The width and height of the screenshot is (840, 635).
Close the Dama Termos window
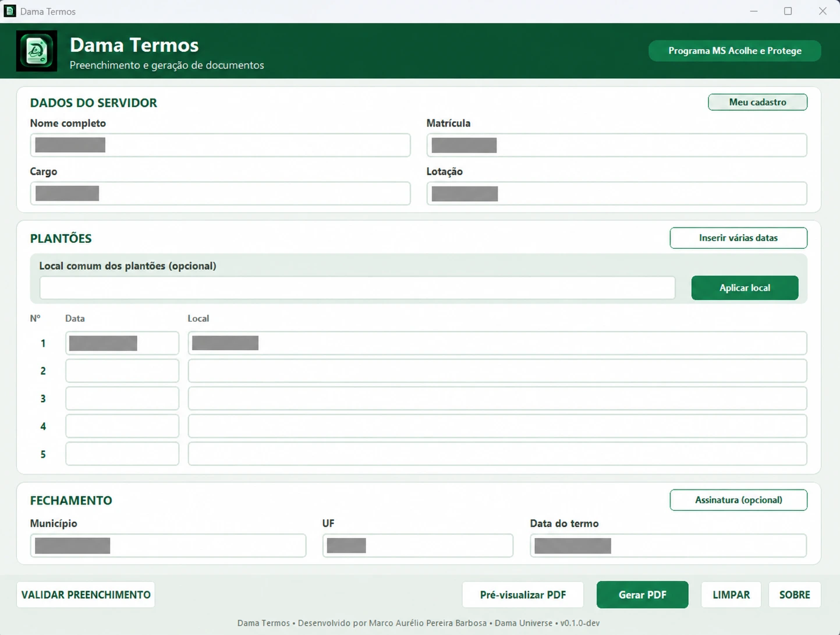coord(823,11)
